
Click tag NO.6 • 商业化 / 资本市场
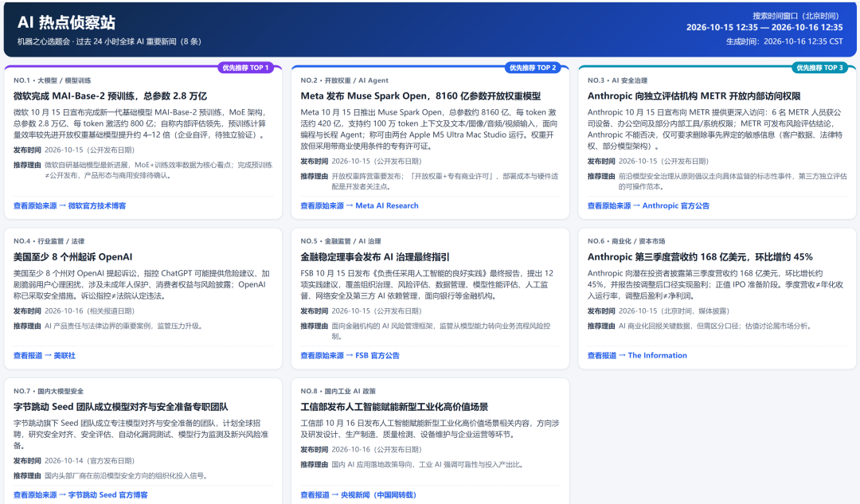point(626,241)
